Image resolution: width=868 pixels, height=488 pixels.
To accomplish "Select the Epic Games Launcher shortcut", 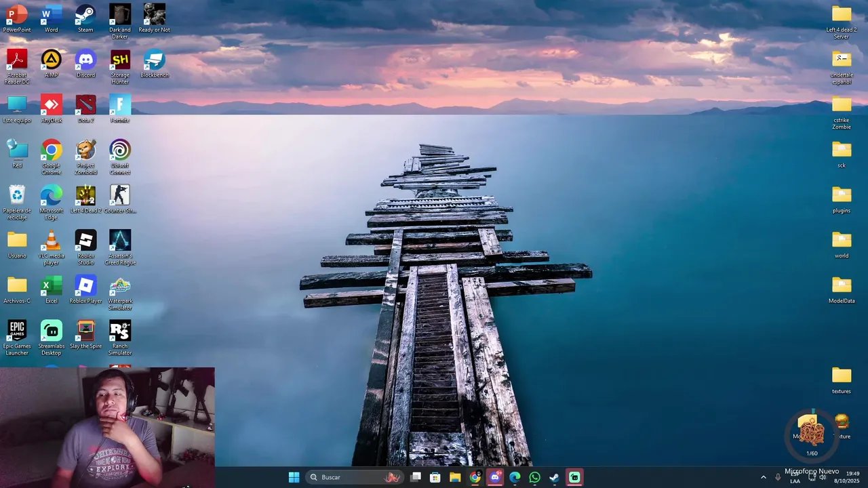I will click(x=17, y=338).
